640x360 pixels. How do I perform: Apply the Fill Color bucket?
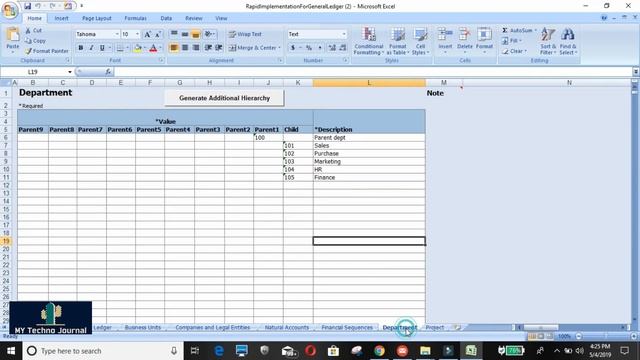[x=138, y=48]
